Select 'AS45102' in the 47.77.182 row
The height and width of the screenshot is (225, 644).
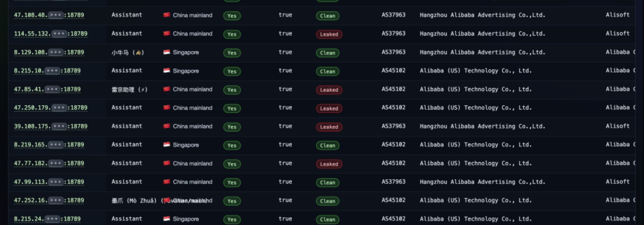[393, 163]
